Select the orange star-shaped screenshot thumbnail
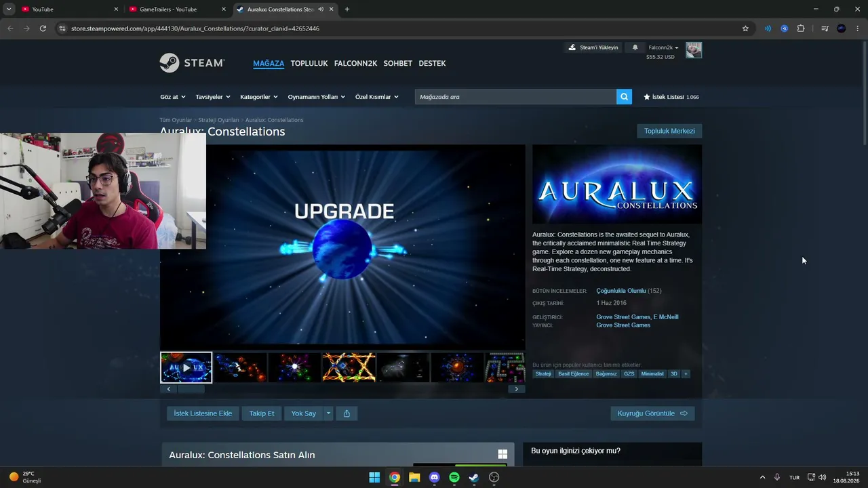Viewport: 868px width, 488px height. tap(349, 367)
